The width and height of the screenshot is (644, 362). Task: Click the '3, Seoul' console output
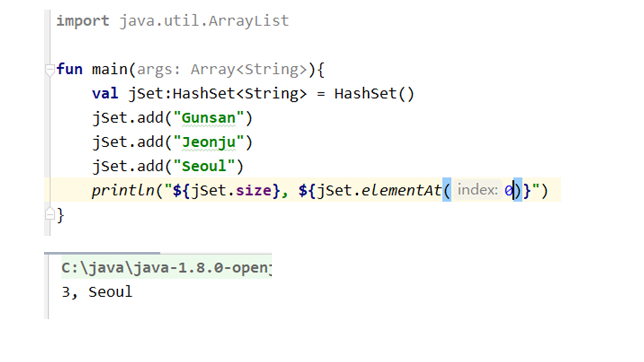point(97,292)
